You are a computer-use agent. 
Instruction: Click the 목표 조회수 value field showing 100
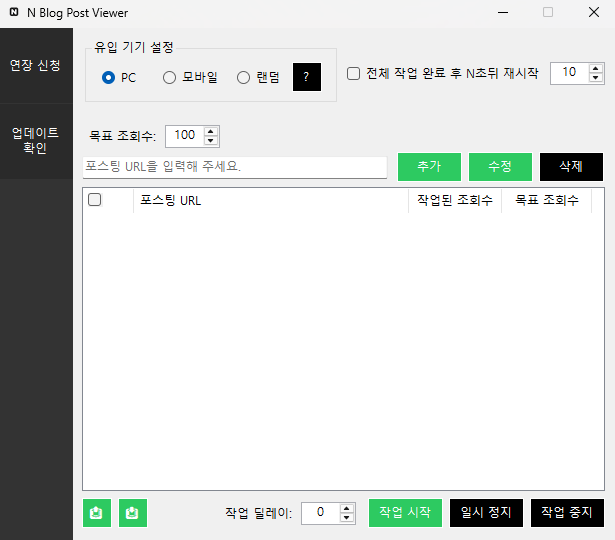[x=185, y=136]
